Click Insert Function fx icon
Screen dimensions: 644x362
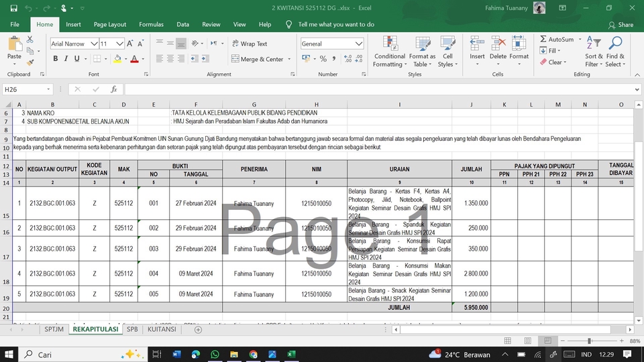pos(114,89)
